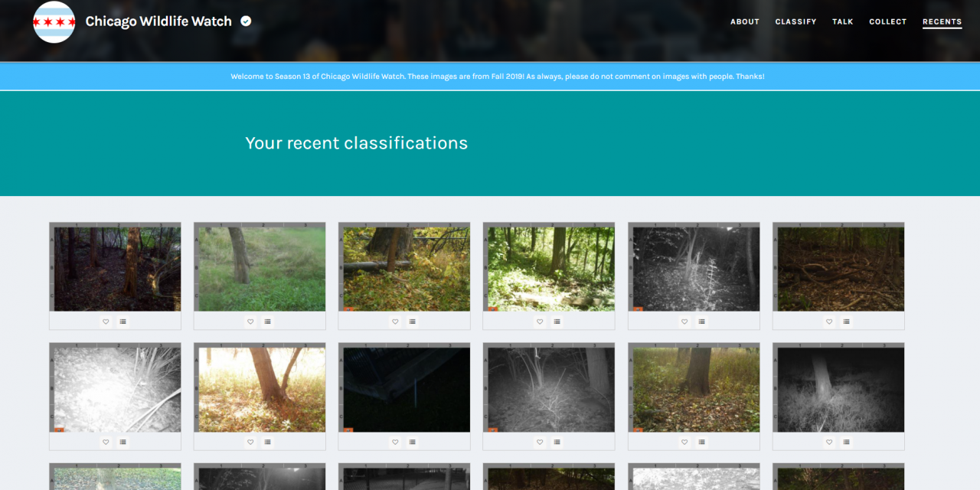Select the RECENTS tab
The height and width of the screenshot is (490, 980).
(942, 21)
